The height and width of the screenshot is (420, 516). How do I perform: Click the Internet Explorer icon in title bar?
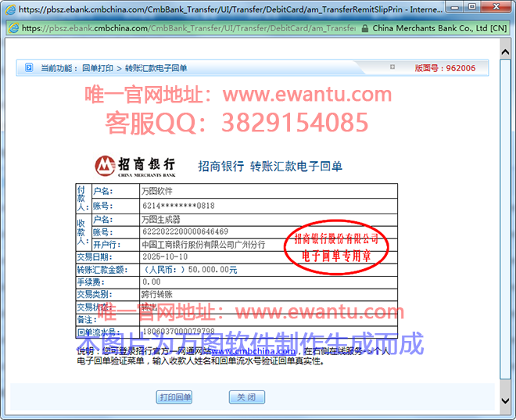(10, 9)
